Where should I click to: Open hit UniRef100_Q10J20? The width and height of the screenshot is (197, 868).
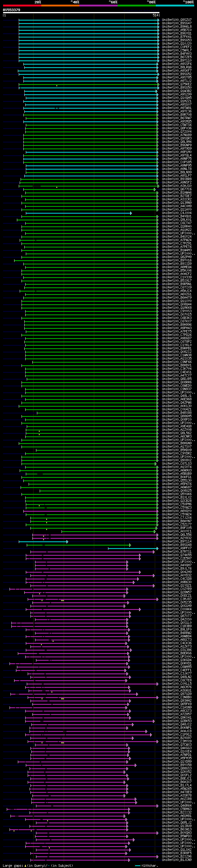tap(176, 43)
